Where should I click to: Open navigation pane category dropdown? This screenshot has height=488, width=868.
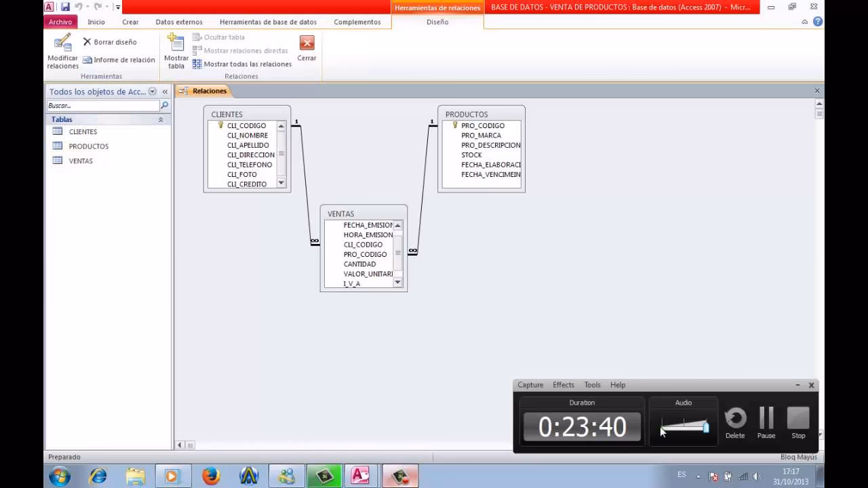[153, 91]
